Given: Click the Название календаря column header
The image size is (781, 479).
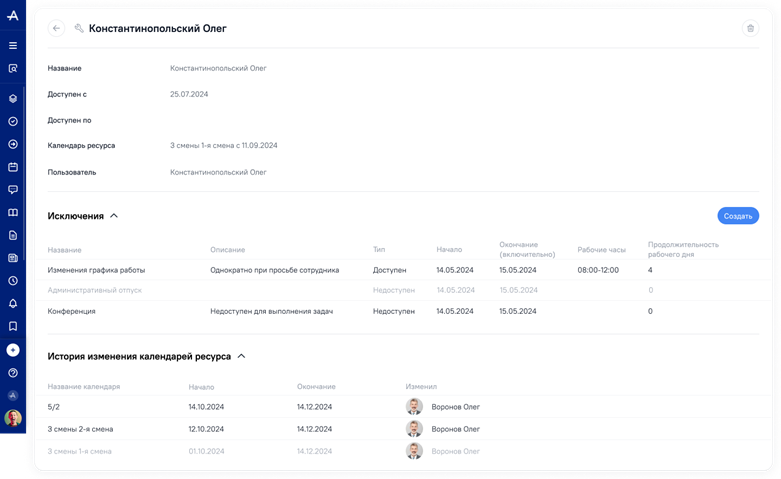Looking at the screenshot, I should pyautogui.click(x=84, y=386).
